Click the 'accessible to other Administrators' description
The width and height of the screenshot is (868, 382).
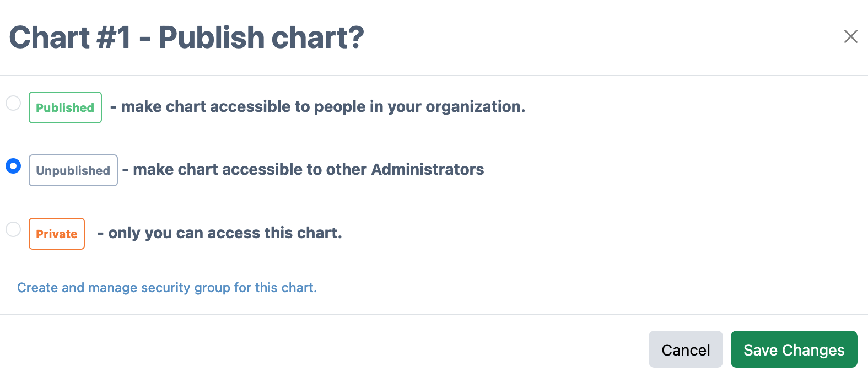point(308,170)
